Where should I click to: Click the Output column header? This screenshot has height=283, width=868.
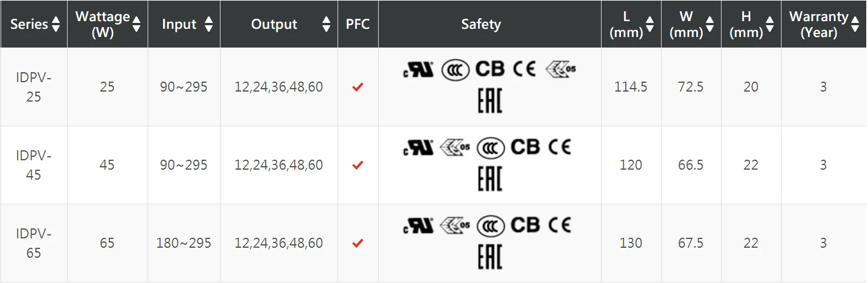[x=274, y=24]
